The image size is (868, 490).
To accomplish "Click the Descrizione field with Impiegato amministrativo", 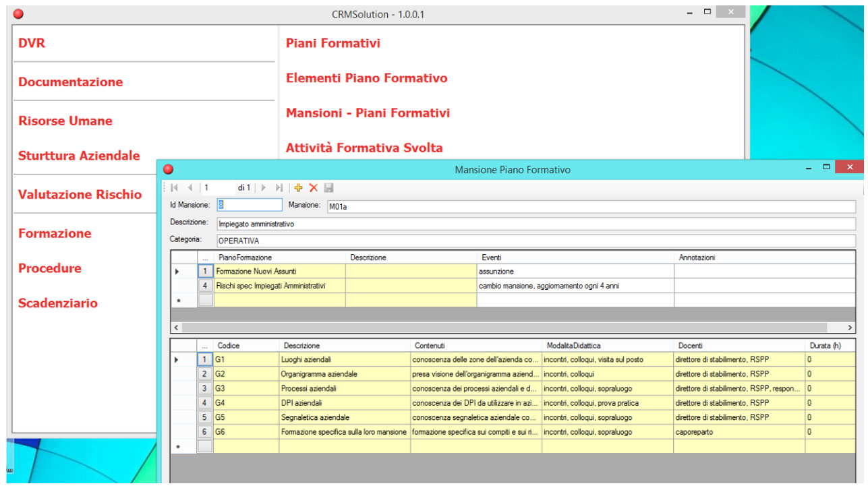I will tap(536, 224).
